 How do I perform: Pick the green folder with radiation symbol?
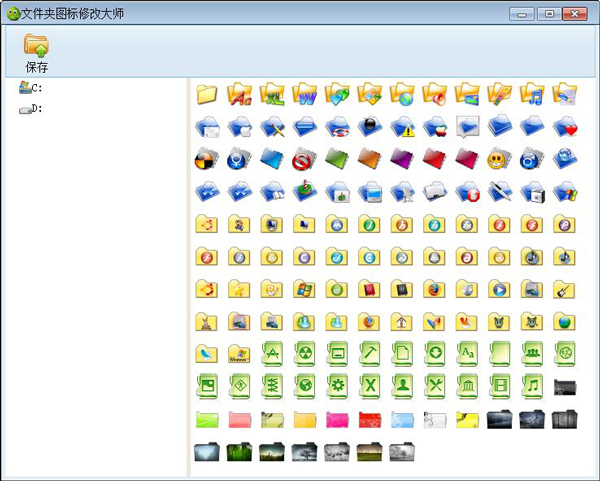[304, 354]
